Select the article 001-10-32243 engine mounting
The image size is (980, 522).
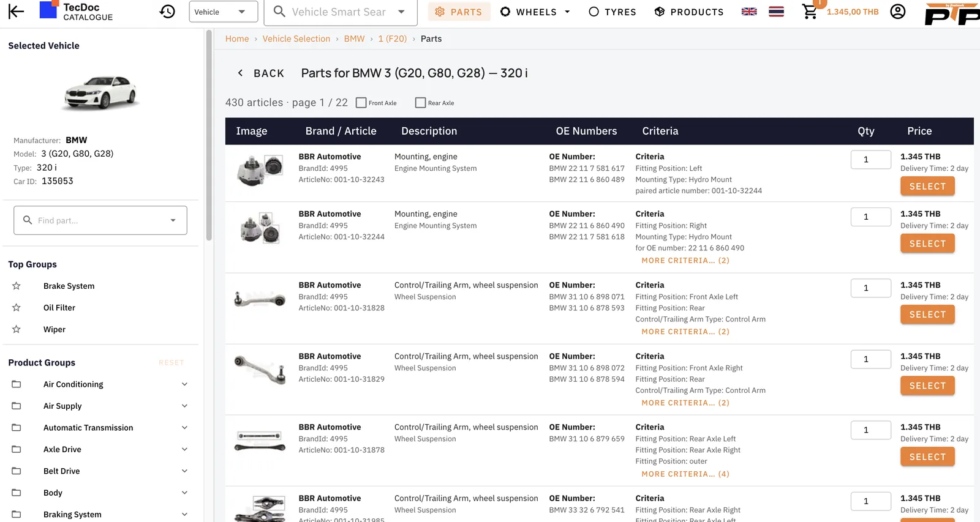coord(927,186)
